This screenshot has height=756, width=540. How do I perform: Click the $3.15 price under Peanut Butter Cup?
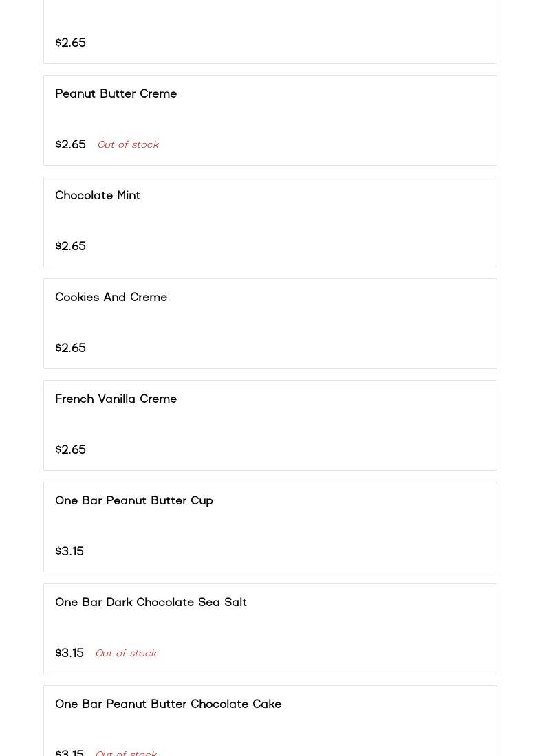[x=69, y=551]
